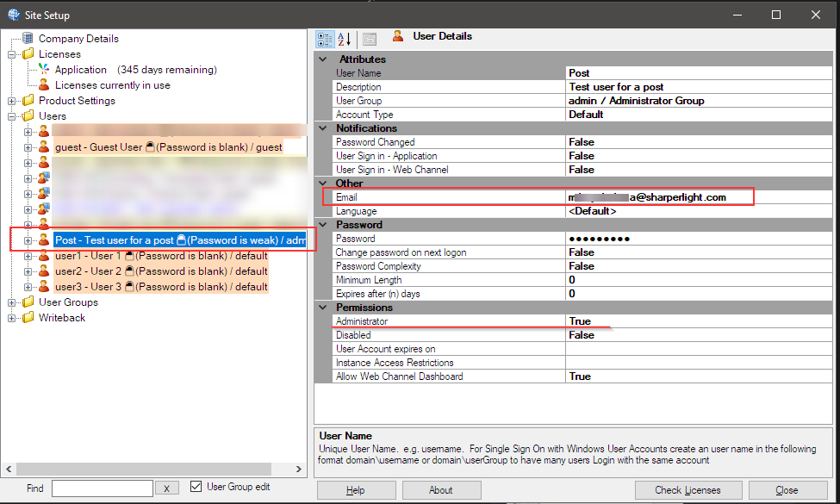Image resolution: width=840 pixels, height=504 pixels.
Task: Expand the Product Settings tree node
Action: click(x=12, y=101)
